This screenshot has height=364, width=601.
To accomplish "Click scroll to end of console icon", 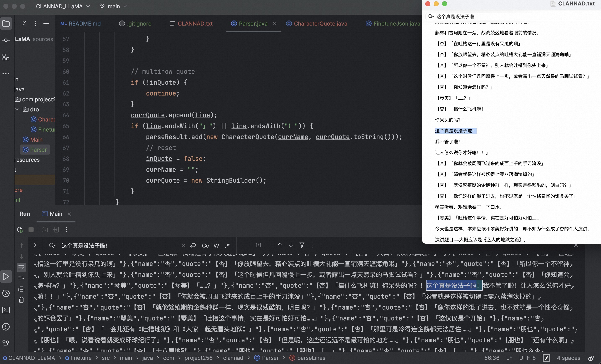I will click(21, 278).
